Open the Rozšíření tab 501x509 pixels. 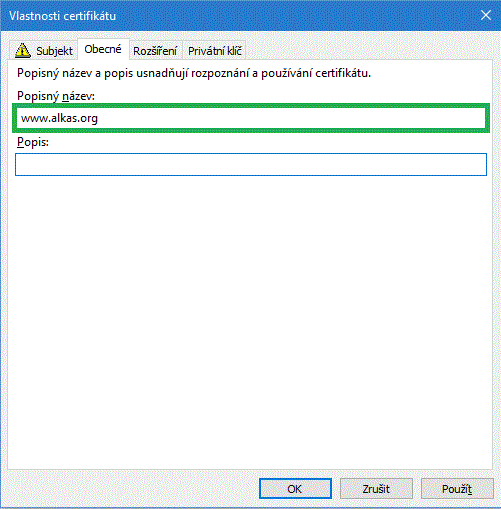[155, 51]
